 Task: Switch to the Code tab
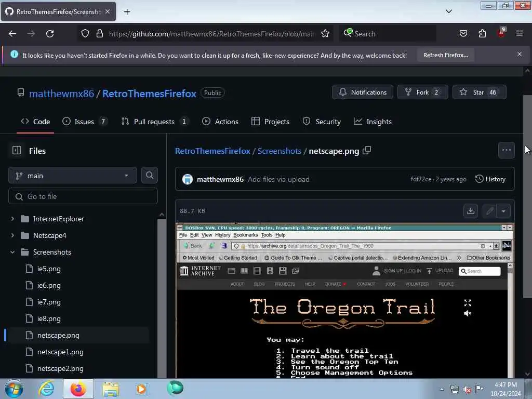35,122
